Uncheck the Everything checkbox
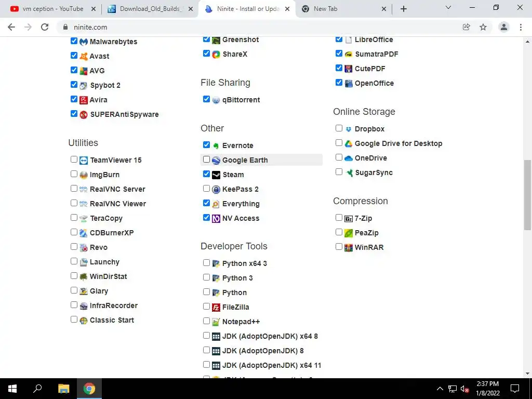Viewport: 532px width, 399px height. (206, 203)
